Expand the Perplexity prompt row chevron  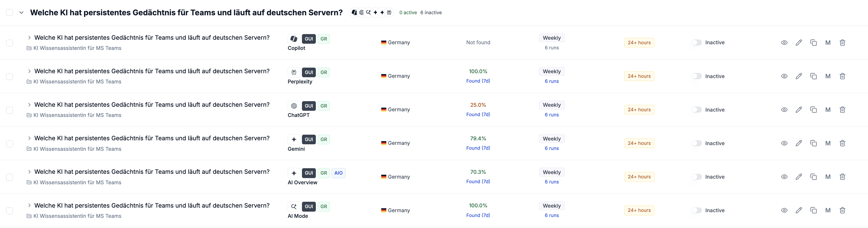(29, 71)
